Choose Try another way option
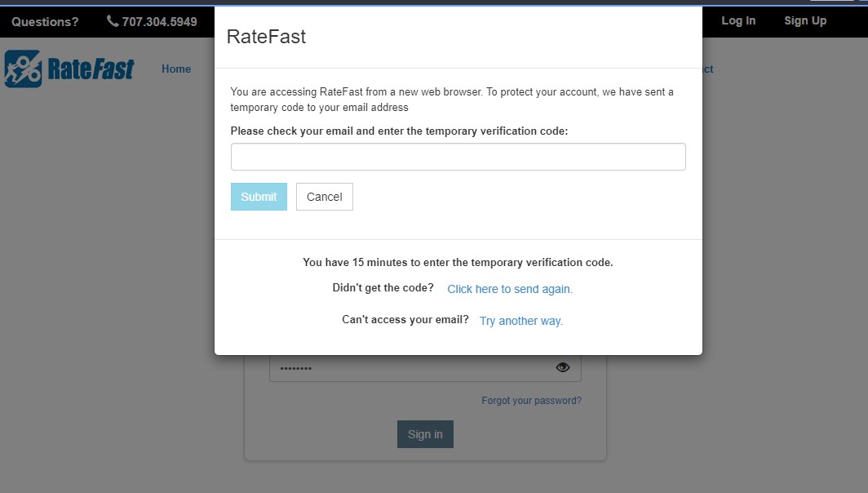The height and width of the screenshot is (493, 868). [521, 320]
